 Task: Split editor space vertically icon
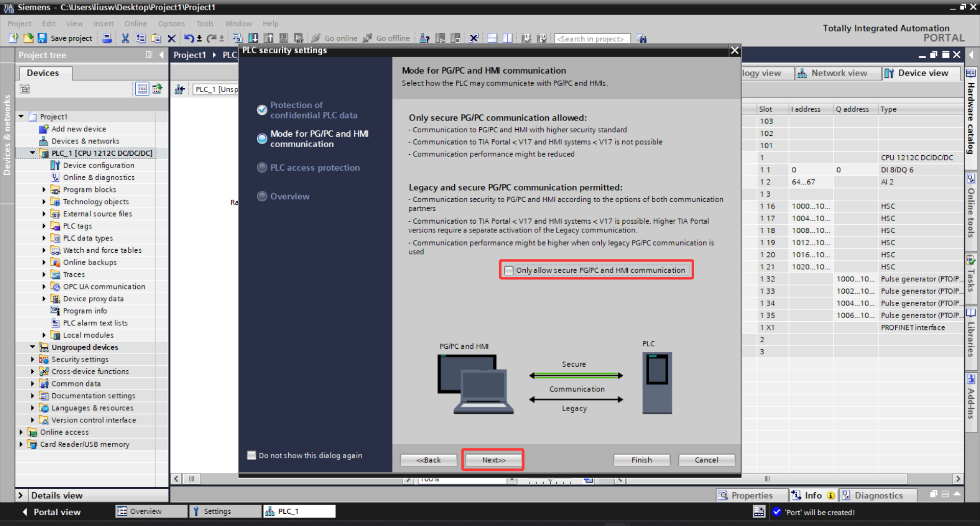pyautogui.click(x=508, y=38)
